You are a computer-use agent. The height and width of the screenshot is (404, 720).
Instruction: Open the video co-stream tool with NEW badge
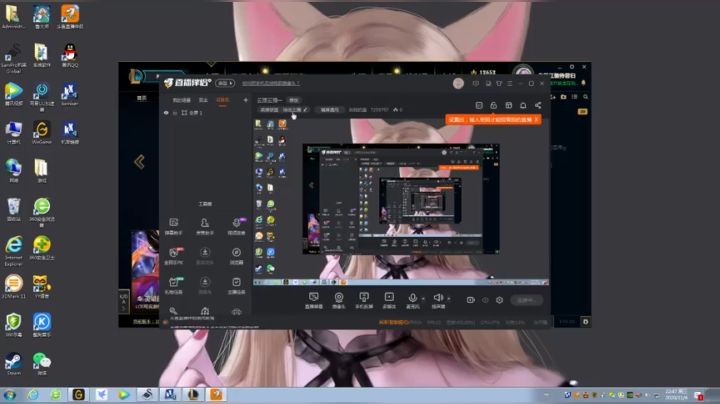tap(236, 226)
